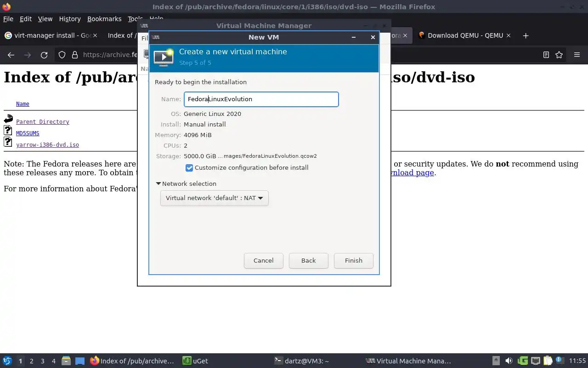Image resolution: width=588 pixels, height=368 pixels.
Task: Click the clock showing 11:55
Action: coord(577,361)
